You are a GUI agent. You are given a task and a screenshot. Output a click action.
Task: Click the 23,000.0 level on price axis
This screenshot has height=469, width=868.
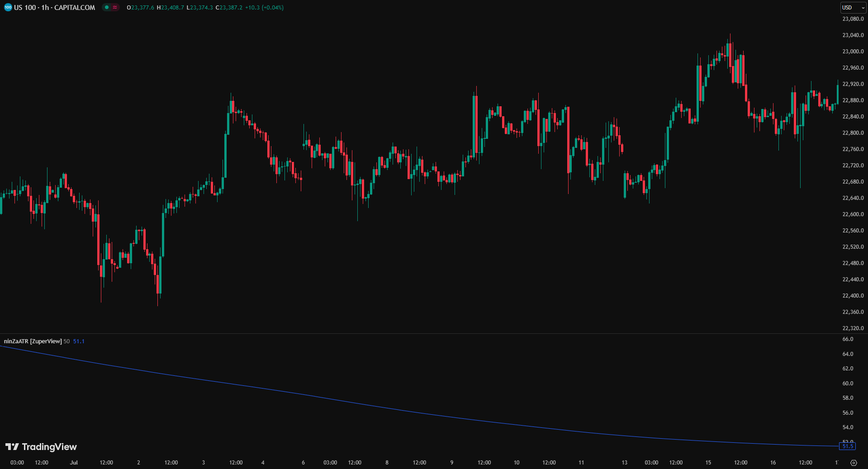point(853,52)
